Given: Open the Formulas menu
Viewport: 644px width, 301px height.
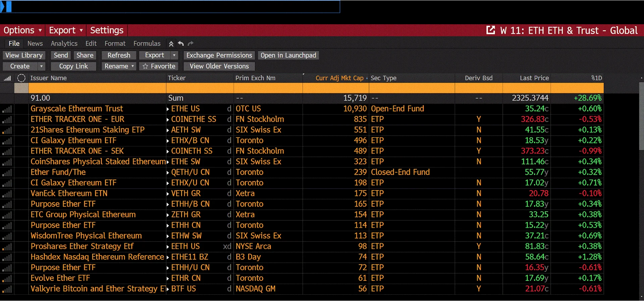Looking at the screenshot, I should pyautogui.click(x=147, y=44).
